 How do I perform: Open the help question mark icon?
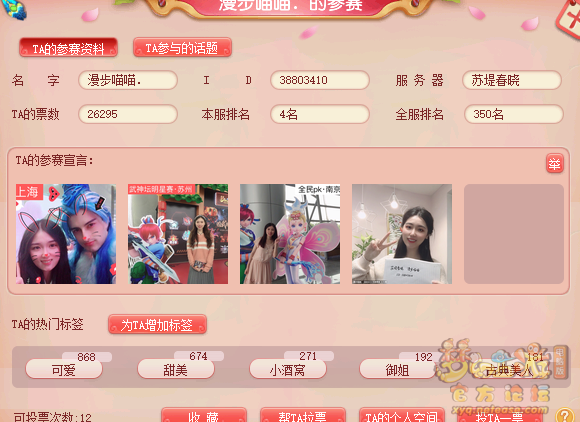pyautogui.click(x=565, y=415)
